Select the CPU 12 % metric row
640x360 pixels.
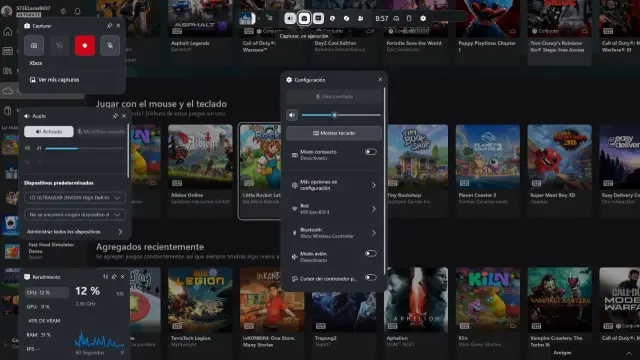point(47,293)
